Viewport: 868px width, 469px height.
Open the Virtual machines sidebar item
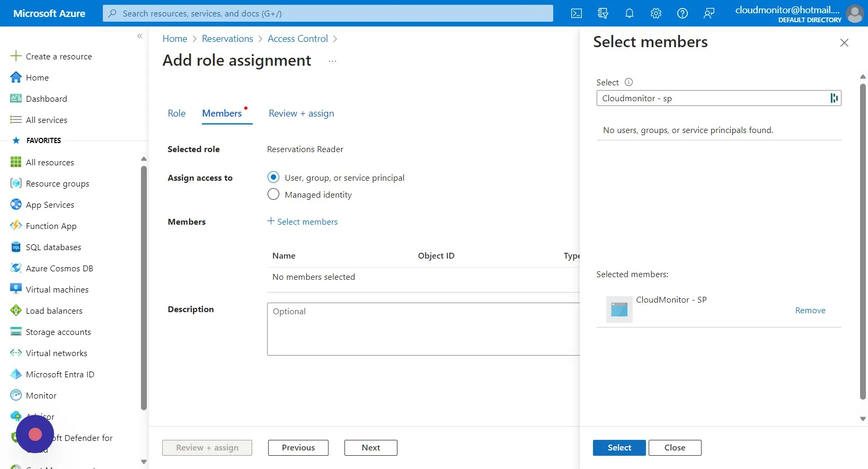pyautogui.click(x=57, y=289)
